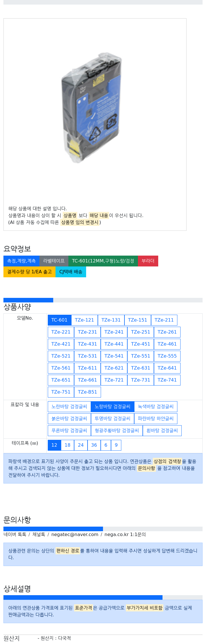206x644 pixels.
Task: Select TZe-741 model button
Action: pos(167,380)
